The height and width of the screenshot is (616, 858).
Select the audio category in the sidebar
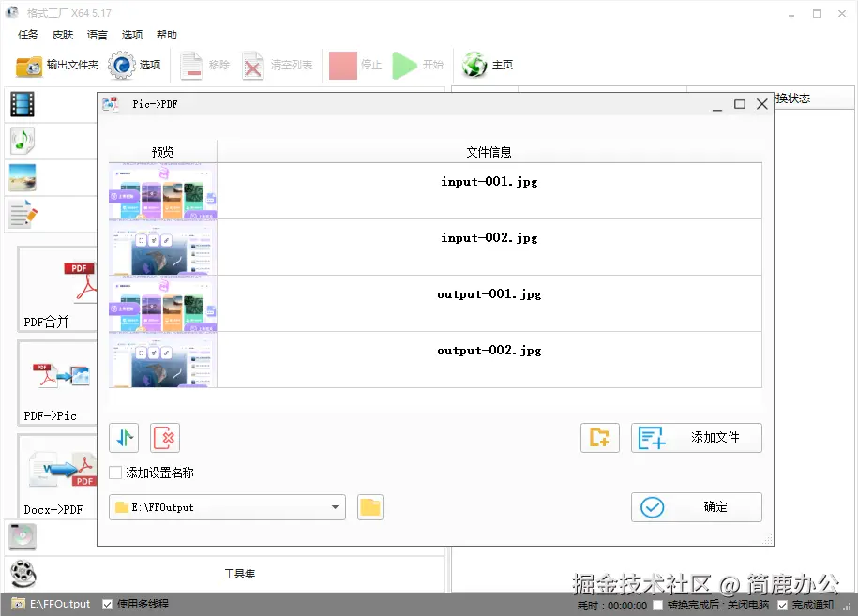tap(22, 141)
